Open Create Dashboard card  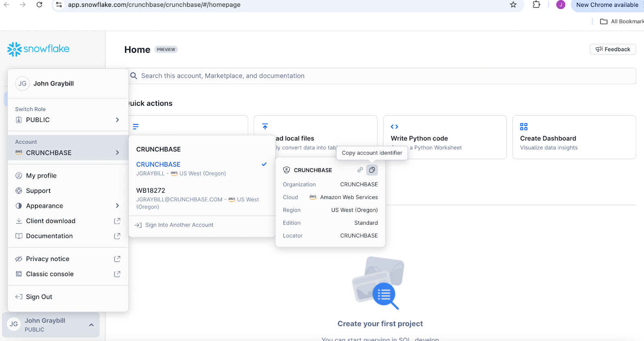[574, 137]
